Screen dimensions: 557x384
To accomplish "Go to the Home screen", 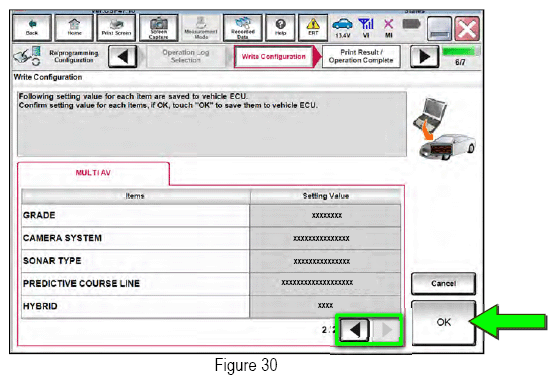I will (74, 28).
